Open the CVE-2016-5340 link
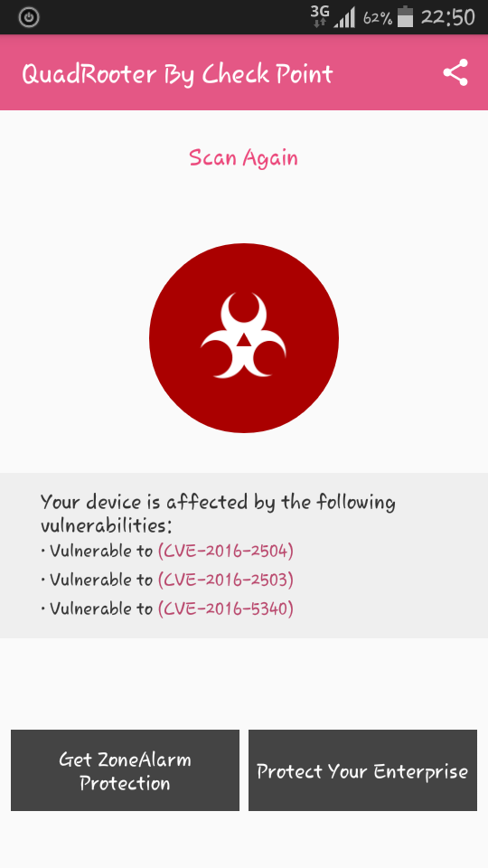The height and width of the screenshot is (868, 488). 226,609
